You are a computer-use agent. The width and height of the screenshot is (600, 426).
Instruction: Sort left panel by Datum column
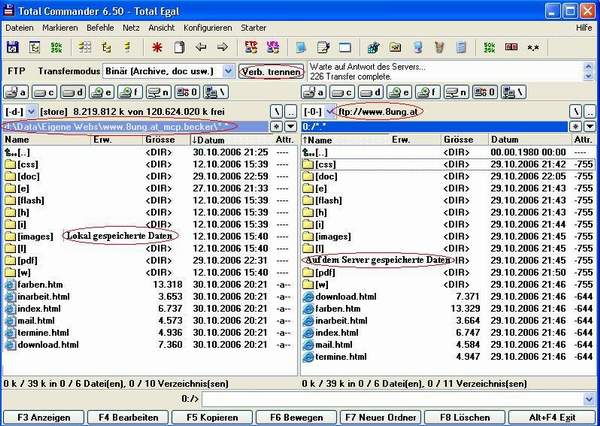pyautogui.click(x=231, y=140)
